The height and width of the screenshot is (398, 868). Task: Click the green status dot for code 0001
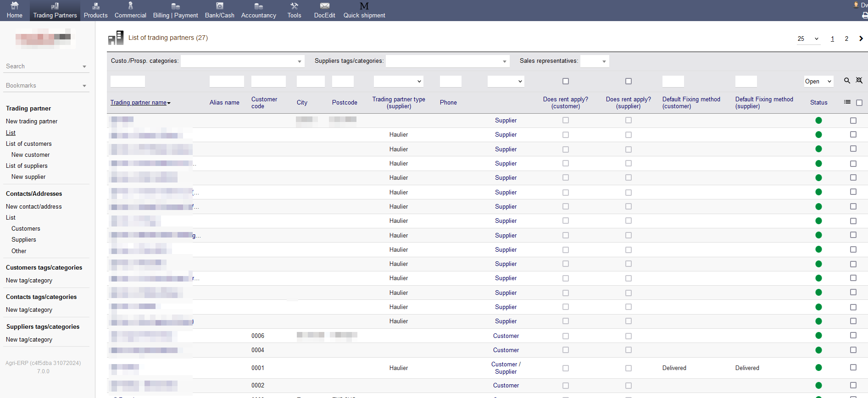(x=818, y=368)
